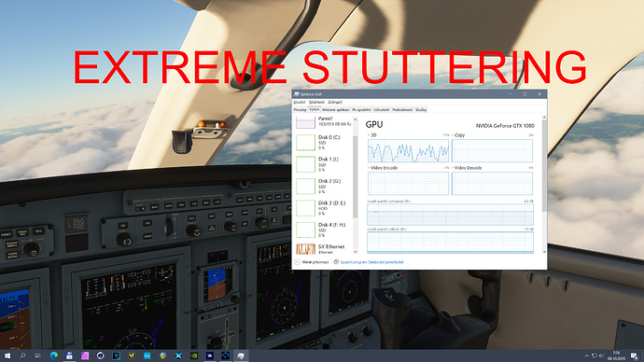This screenshot has width=644, height=362.
Task: Click the GPU heading text
Action: (373, 124)
